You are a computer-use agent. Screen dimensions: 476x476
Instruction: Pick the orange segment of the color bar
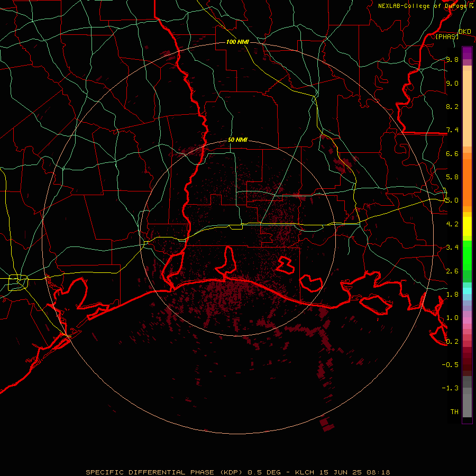pyautogui.click(x=467, y=183)
